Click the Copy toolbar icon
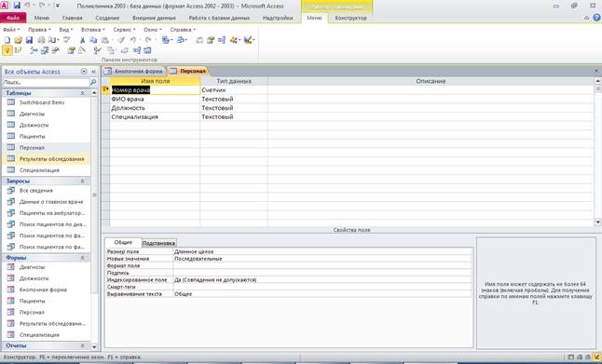The image size is (602, 364). [93, 40]
